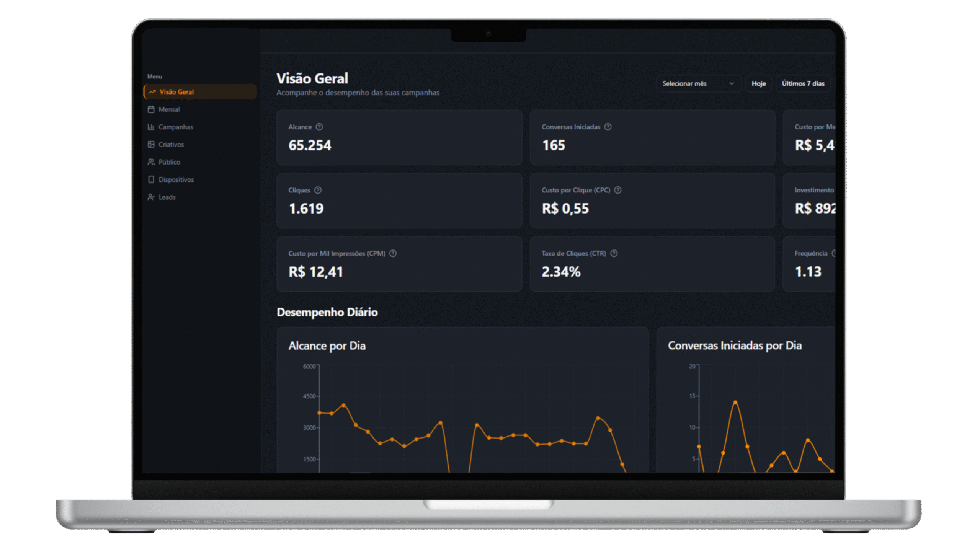The height and width of the screenshot is (551, 980).
Task: Click the Leads person-check icon
Action: click(151, 197)
